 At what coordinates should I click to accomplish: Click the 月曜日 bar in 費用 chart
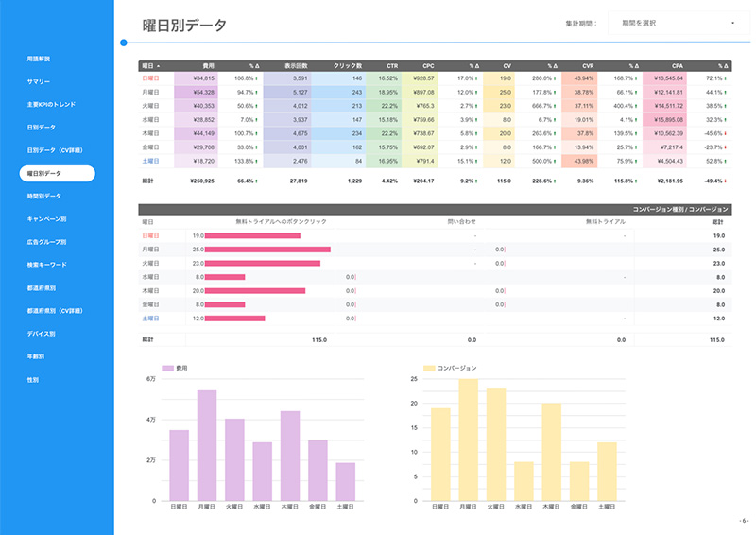click(x=207, y=445)
